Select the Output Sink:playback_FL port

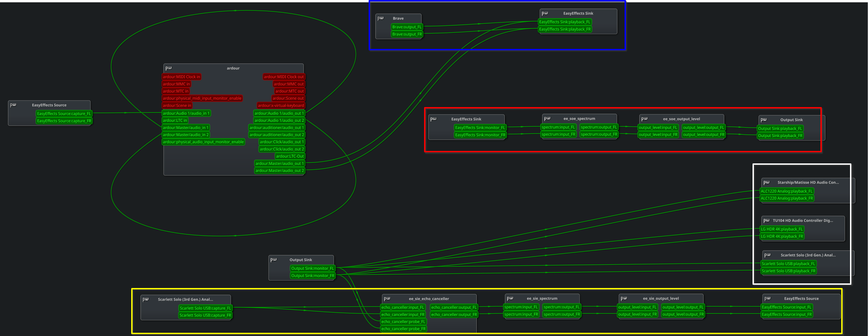click(x=780, y=129)
